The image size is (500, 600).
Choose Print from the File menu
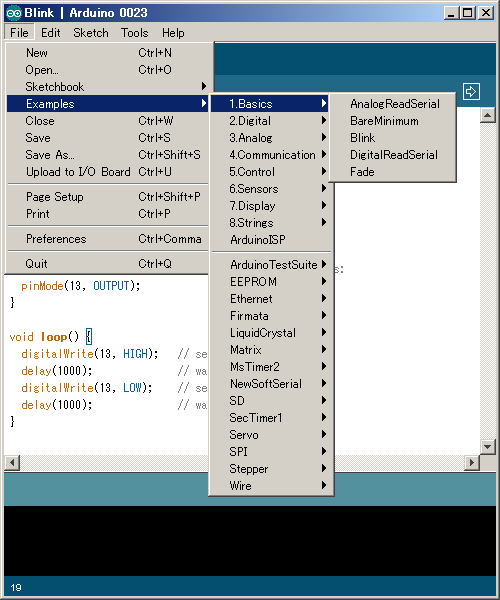click(107, 214)
